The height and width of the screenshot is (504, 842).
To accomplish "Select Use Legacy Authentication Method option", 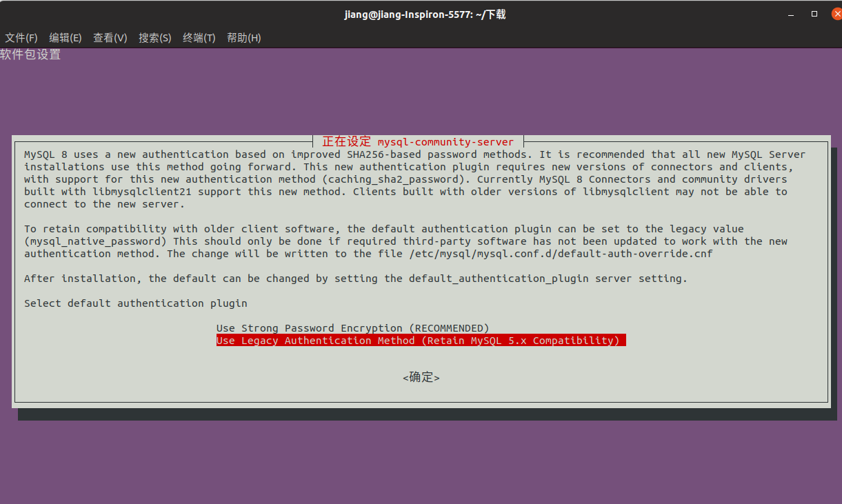I will point(421,340).
